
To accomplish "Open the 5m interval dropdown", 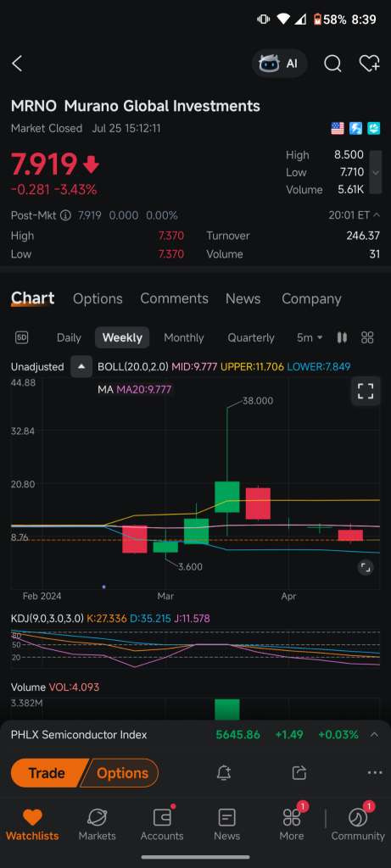I will tap(310, 337).
